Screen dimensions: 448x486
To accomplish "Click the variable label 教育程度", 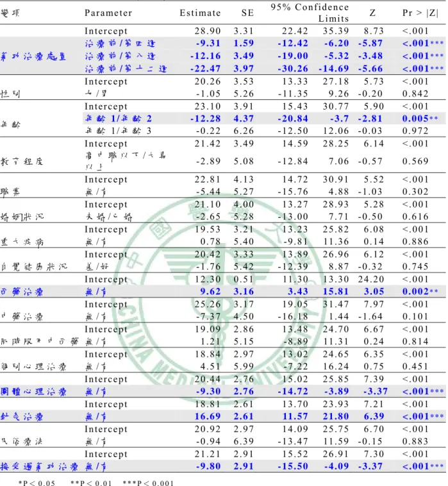I will point(22,161).
